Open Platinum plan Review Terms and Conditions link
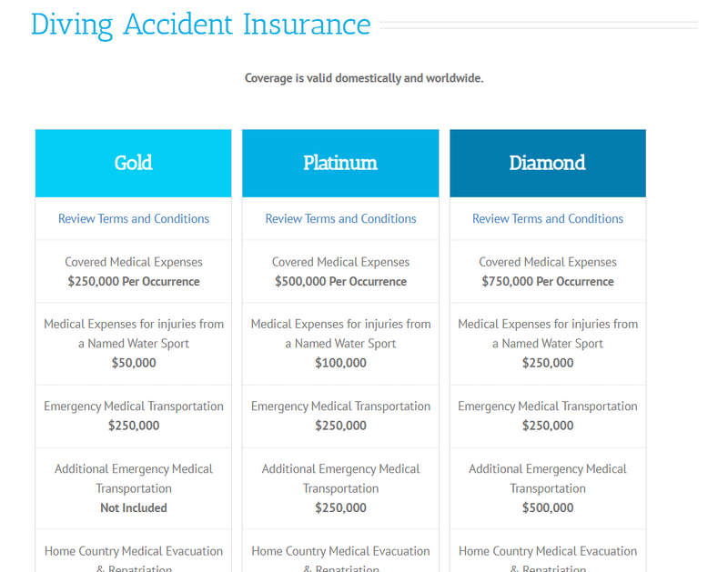This screenshot has height=572, width=728. tap(340, 218)
